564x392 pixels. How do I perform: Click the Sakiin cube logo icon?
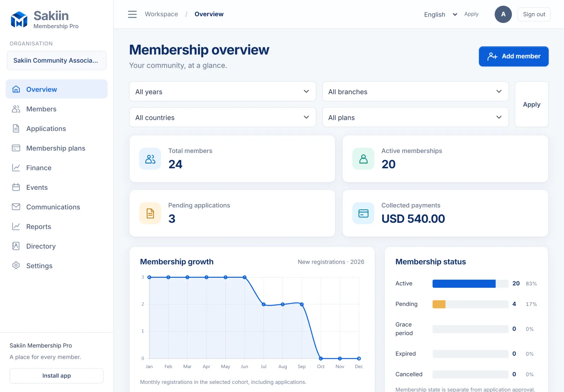(19, 19)
